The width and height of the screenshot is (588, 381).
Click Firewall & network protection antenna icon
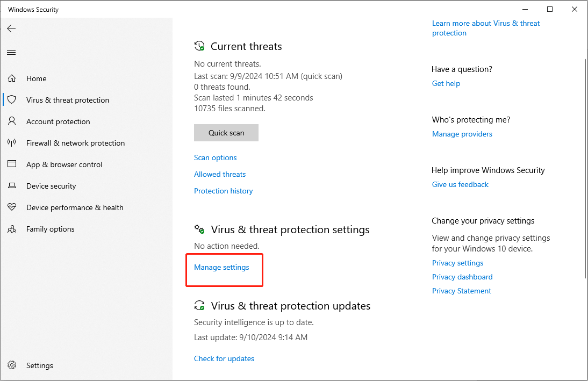12,143
